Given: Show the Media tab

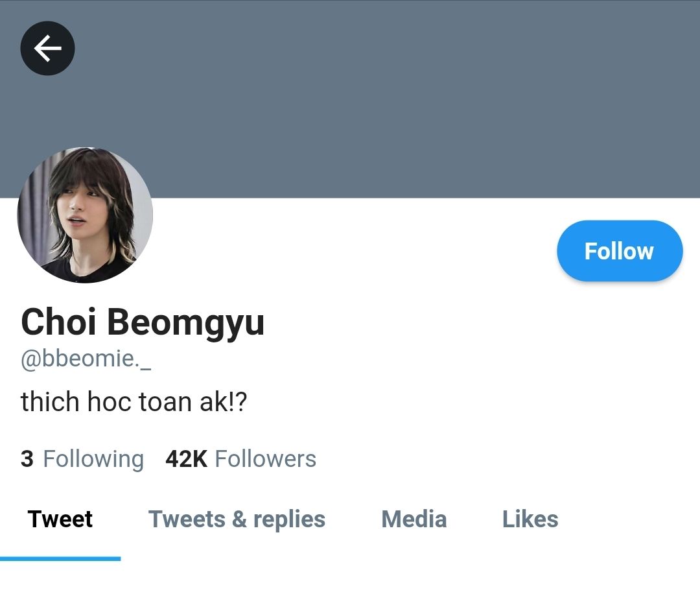Looking at the screenshot, I should coord(414,519).
